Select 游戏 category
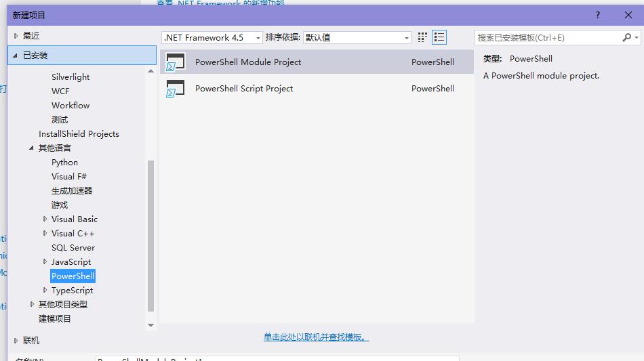Screen dimensions: 644x361 pos(60,205)
